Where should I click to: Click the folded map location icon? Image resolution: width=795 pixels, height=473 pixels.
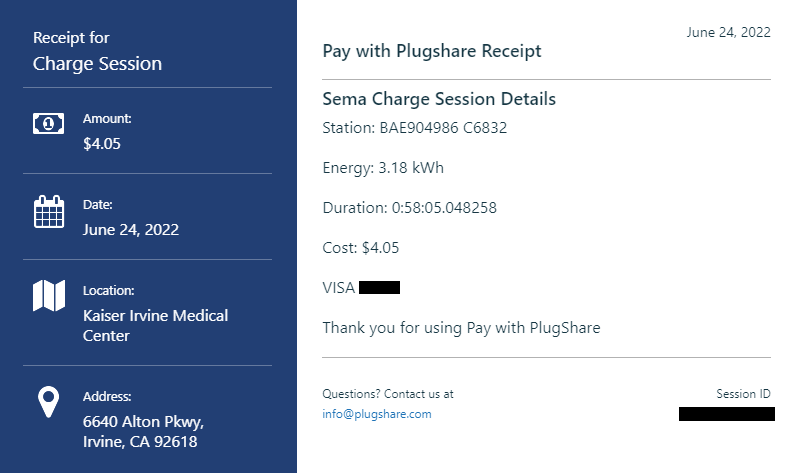click(x=49, y=295)
